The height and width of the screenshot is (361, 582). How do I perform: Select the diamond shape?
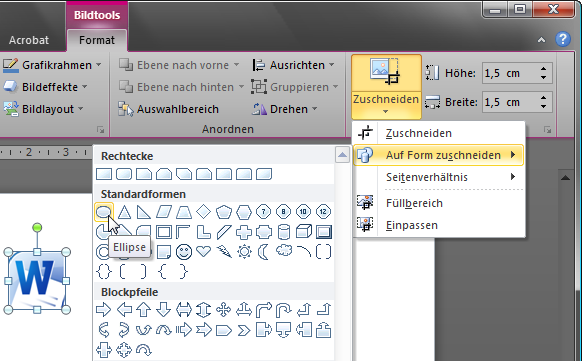(203, 212)
